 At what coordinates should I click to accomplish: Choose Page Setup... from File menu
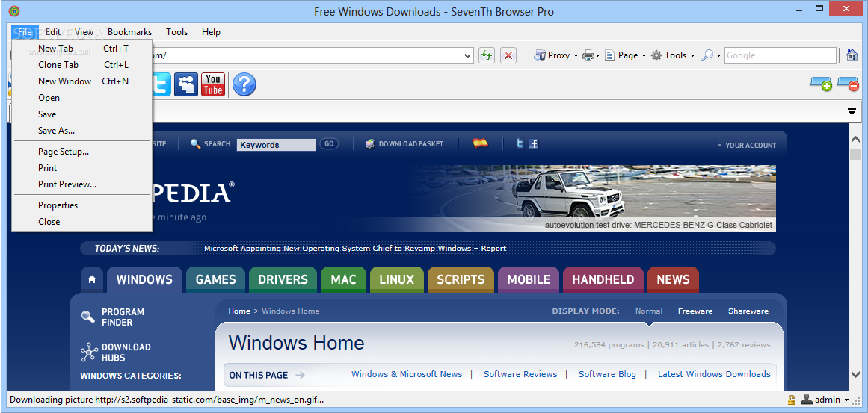click(x=82, y=152)
